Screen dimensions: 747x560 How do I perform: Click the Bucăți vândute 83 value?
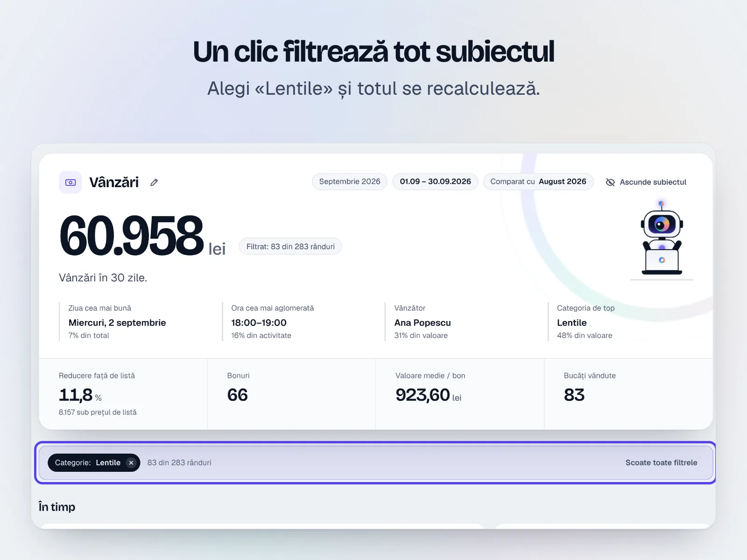[x=574, y=395]
